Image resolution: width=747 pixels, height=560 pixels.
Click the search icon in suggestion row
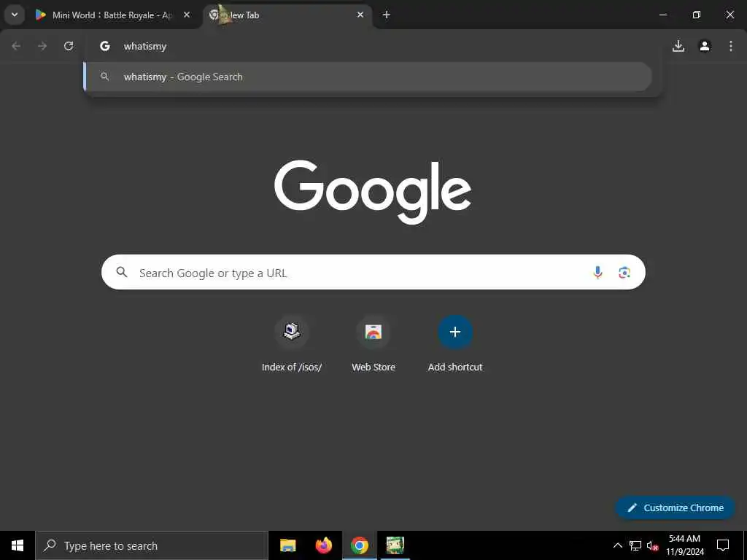105,77
